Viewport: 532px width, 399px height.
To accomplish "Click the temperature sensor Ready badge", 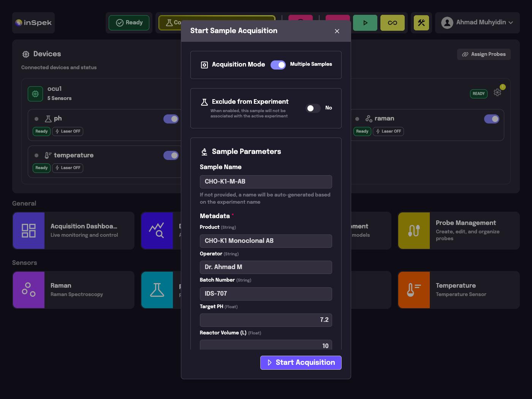I will click(x=42, y=168).
